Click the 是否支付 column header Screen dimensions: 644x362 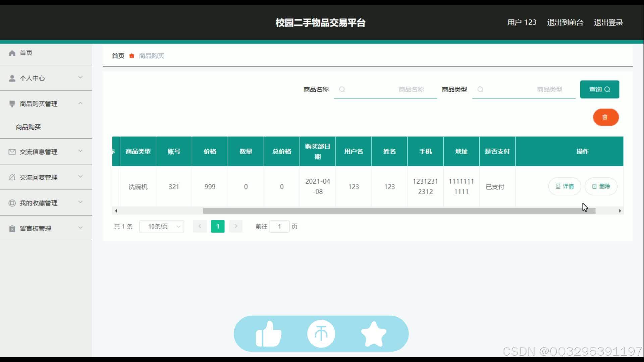[497, 152]
